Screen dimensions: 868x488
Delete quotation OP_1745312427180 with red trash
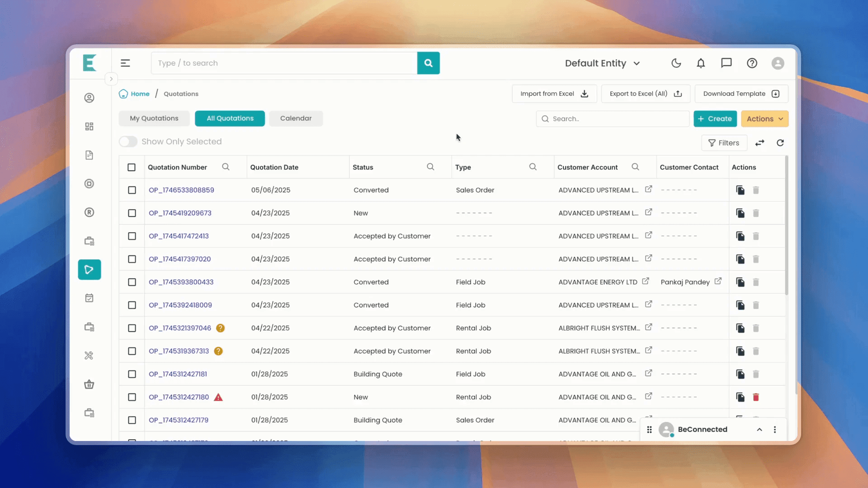[x=756, y=397]
